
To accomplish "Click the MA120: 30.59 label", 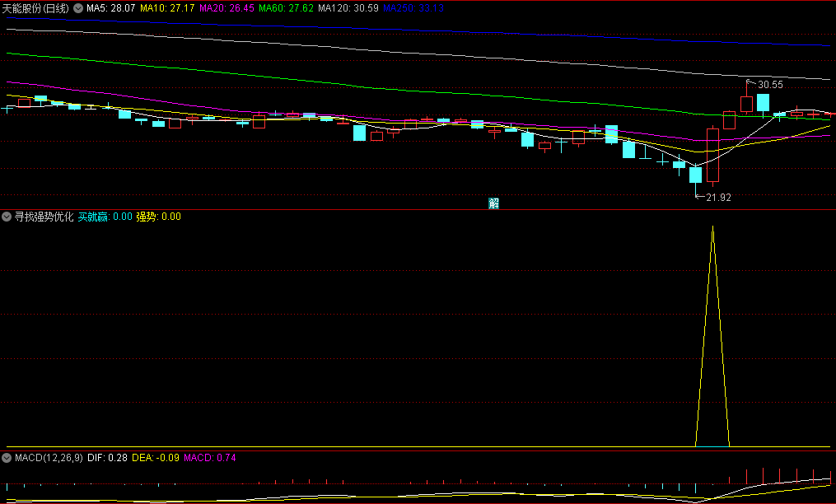I will [x=348, y=8].
